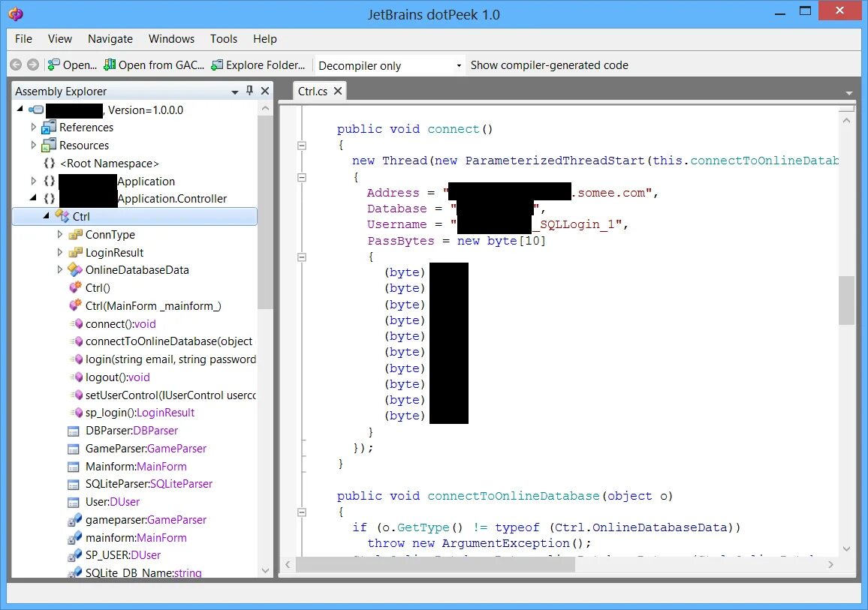Open the File menu
The image size is (868, 610).
pyautogui.click(x=23, y=39)
